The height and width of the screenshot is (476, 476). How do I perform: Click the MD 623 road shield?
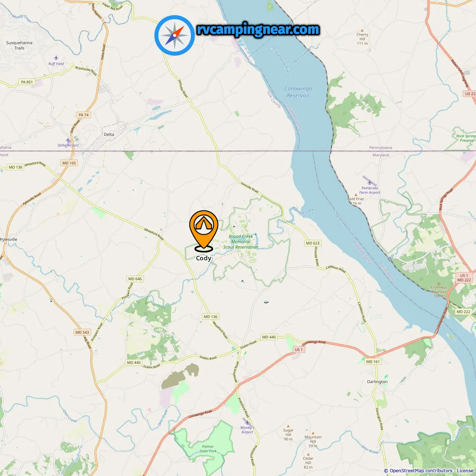[x=313, y=243]
